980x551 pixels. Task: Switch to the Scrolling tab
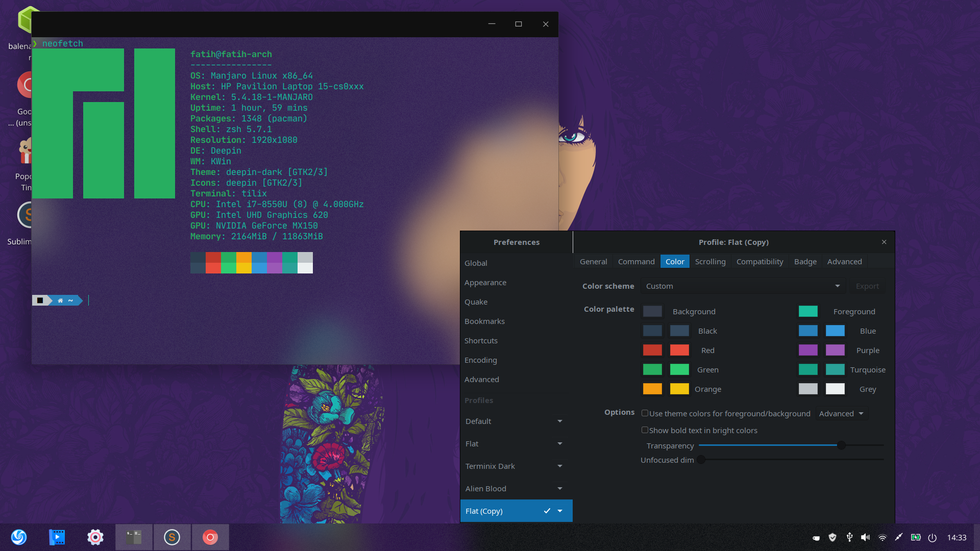click(710, 261)
